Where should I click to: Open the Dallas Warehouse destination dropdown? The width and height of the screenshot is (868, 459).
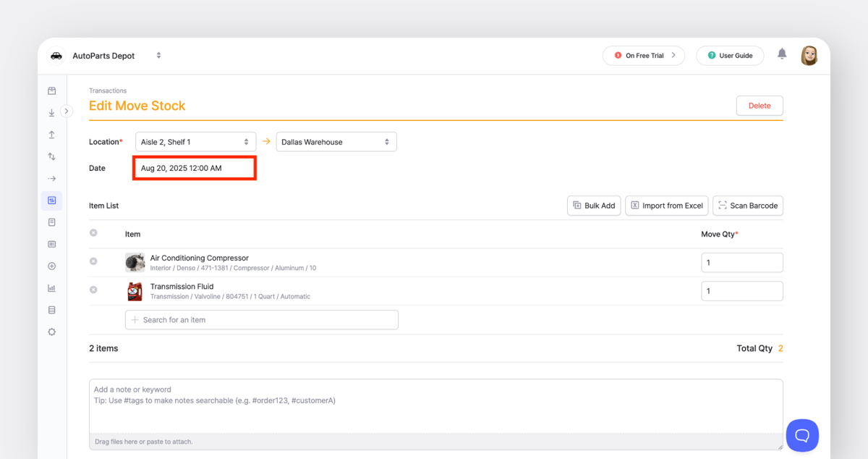[336, 141]
